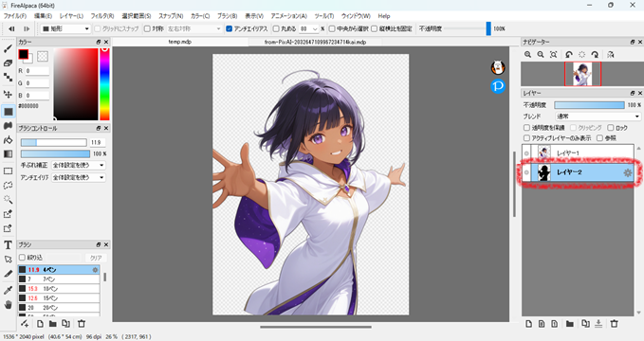Open the brush アンチエイリアス dropdown
The height and width of the screenshot is (341, 644).
[x=79, y=177]
